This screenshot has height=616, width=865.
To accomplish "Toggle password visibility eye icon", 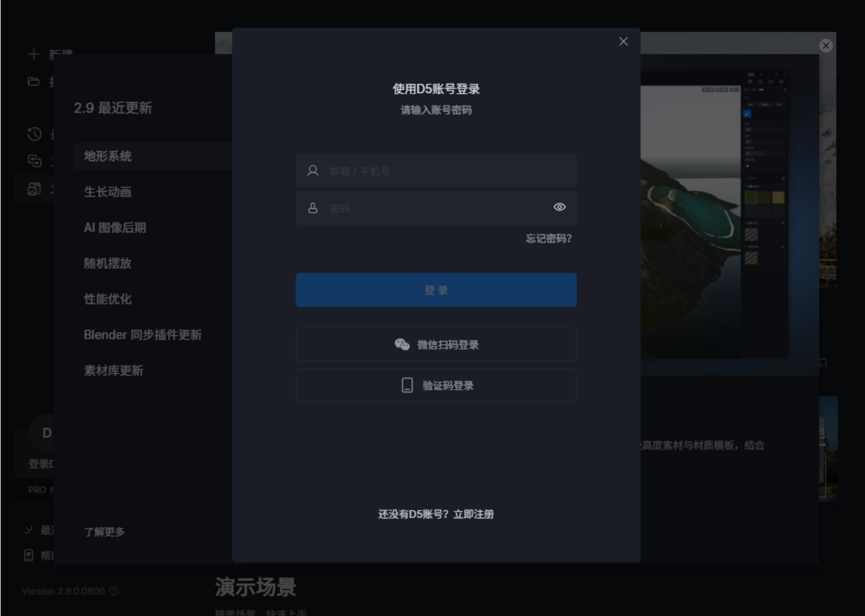I will tap(560, 207).
